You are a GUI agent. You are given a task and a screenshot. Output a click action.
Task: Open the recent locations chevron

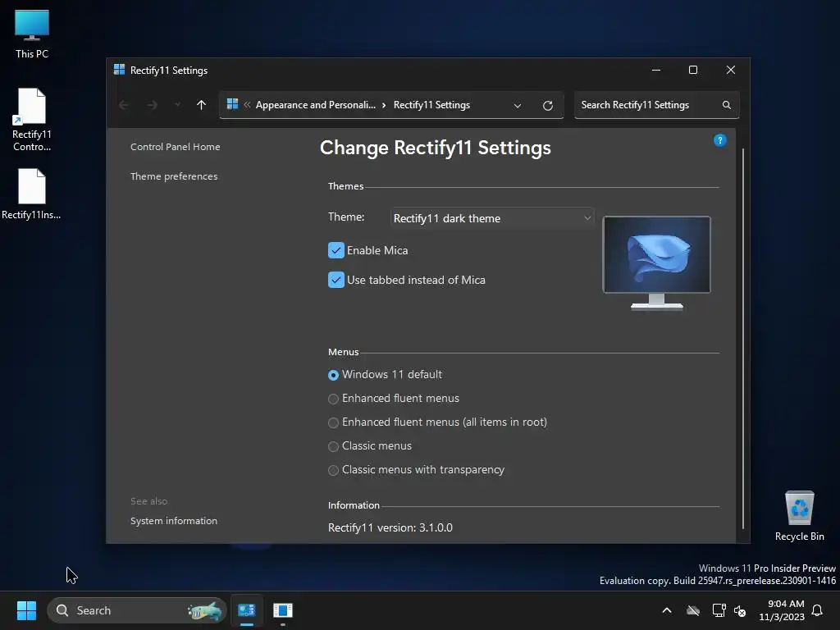[177, 105]
